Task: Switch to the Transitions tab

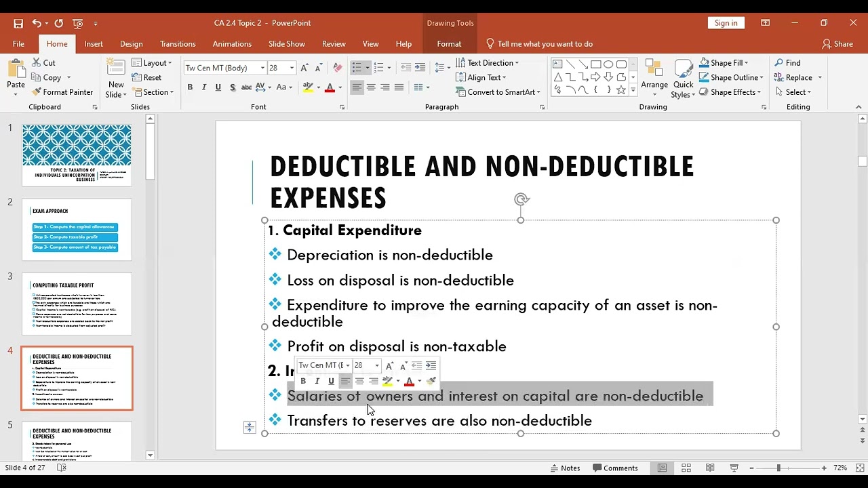Action: (178, 44)
